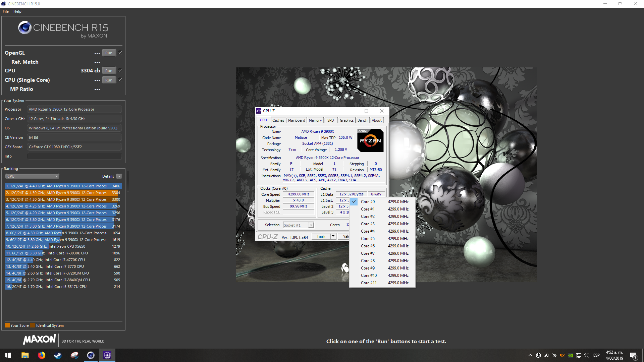Select highlighted ranking entry 2 scoring 3304
This screenshot has height=362, width=644.
pos(63,193)
